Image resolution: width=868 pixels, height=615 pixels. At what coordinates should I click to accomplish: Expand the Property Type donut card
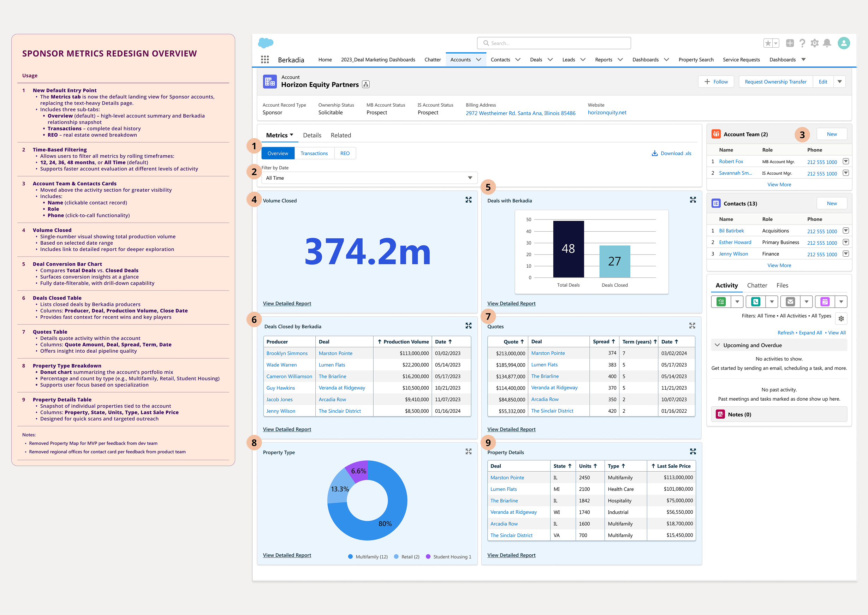pos(469,452)
